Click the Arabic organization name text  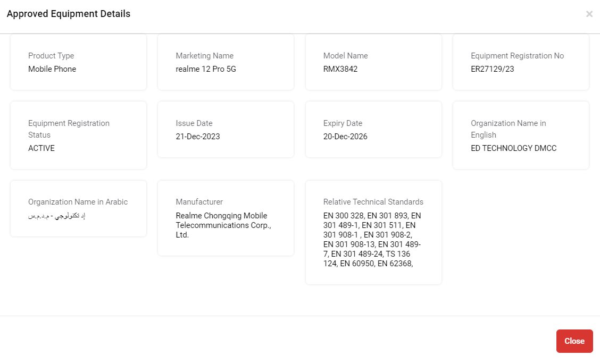pyautogui.click(x=56, y=216)
